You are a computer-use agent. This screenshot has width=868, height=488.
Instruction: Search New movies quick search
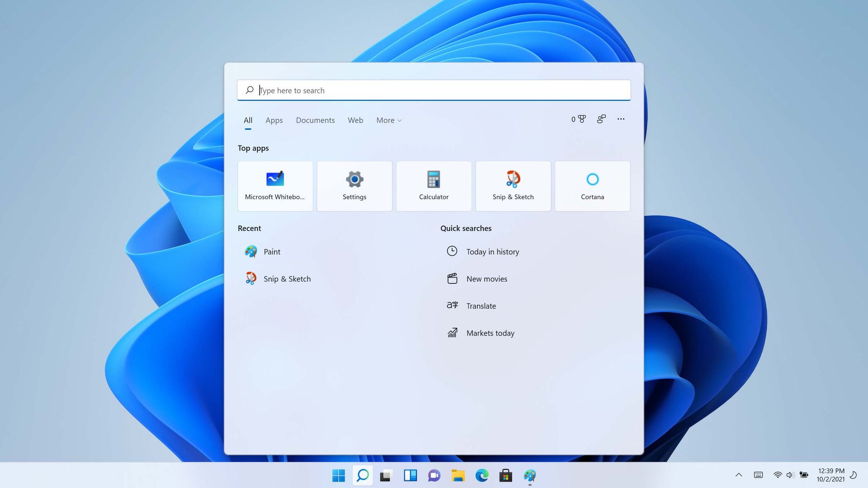pos(486,278)
